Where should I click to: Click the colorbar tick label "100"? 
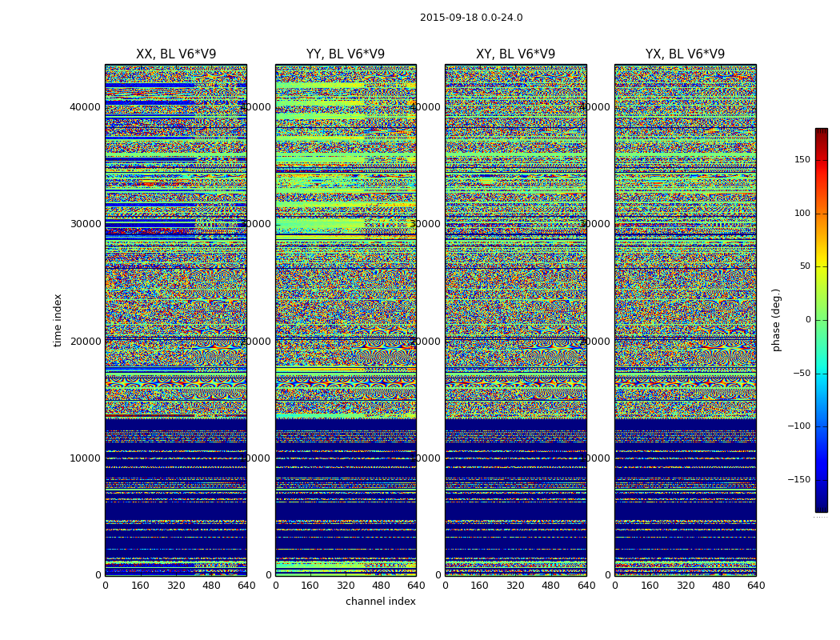click(x=802, y=213)
